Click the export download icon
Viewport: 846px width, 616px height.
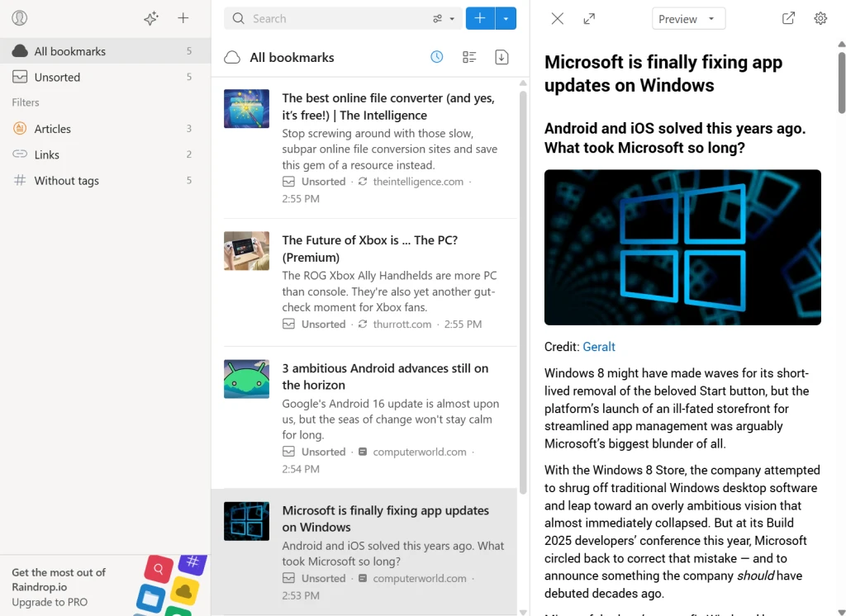(501, 57)
